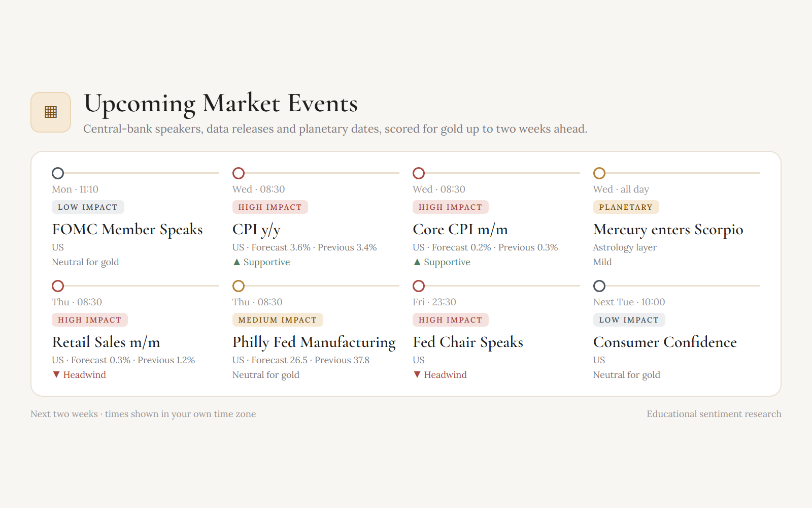The image size is (812, 508).
Task: Click the HIGH IMPACT badge on Retail Sales
Action: point(90,320)
